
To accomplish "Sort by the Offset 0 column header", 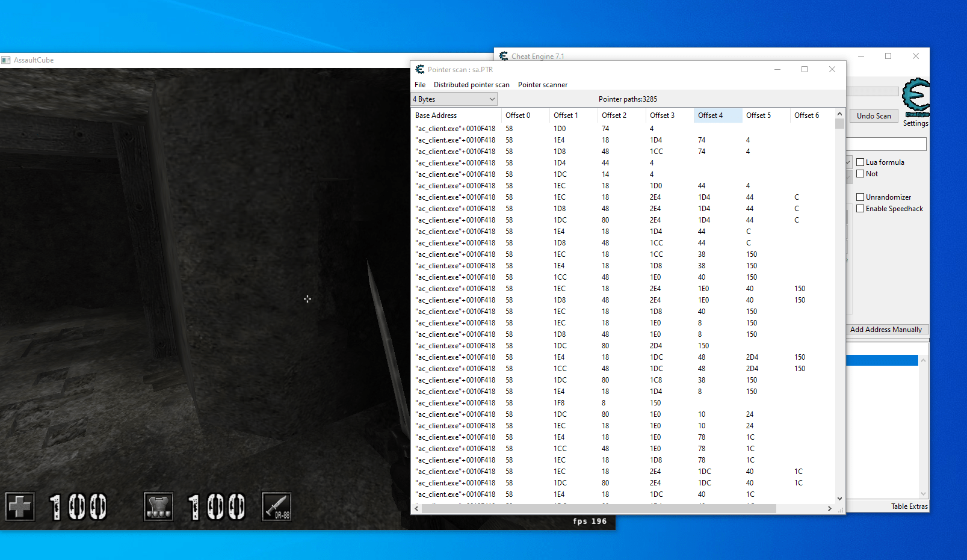I will pyautogui.click(x=525, y=115).
